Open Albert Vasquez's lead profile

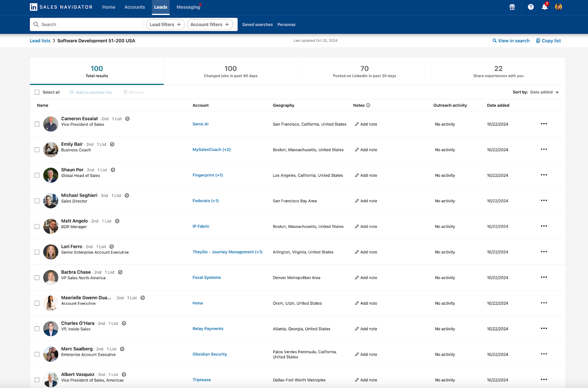point(78,374)
